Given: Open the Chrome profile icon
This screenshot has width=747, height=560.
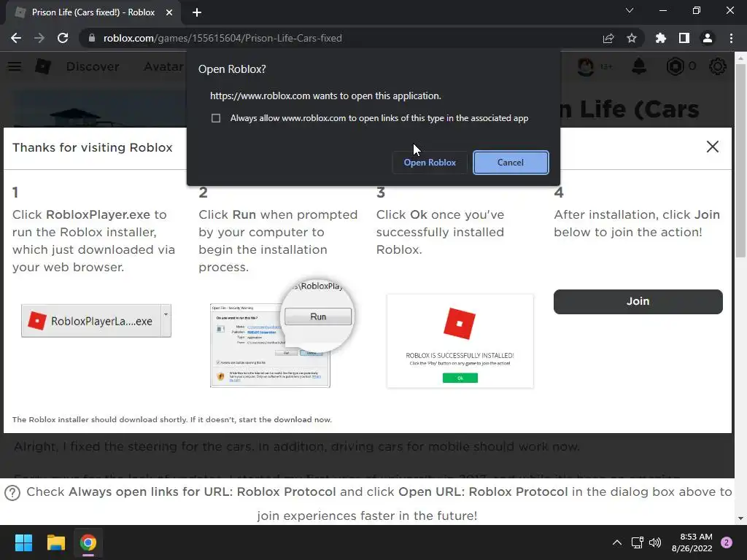Looking at the screenshot, I should [708, 38].
